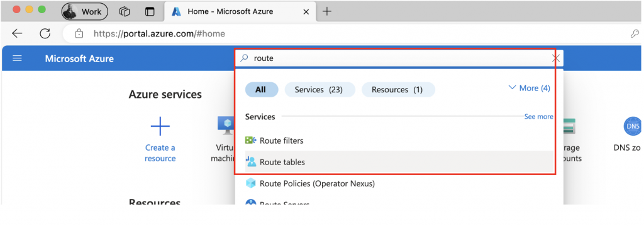The image size is (644, 226).
Task: Click the Services section heading in results
Action: click(x=260, y=117)
